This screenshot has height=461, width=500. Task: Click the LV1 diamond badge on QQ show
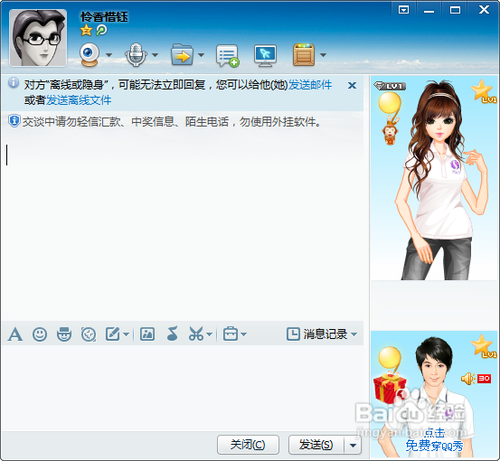pyautogui.click(x=389, y=86)
